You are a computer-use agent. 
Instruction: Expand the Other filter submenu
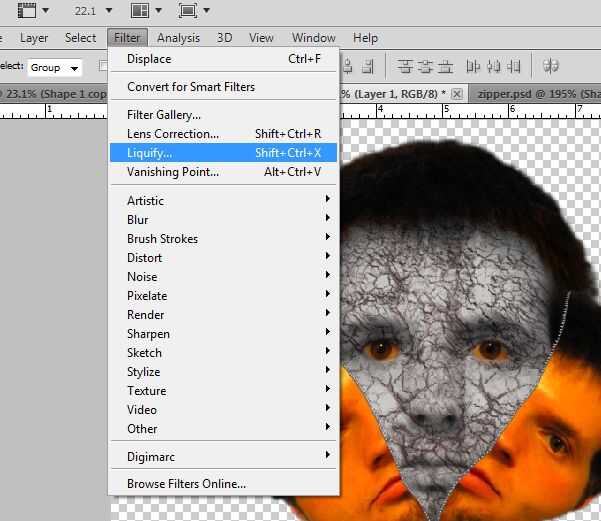click(223, 429)
